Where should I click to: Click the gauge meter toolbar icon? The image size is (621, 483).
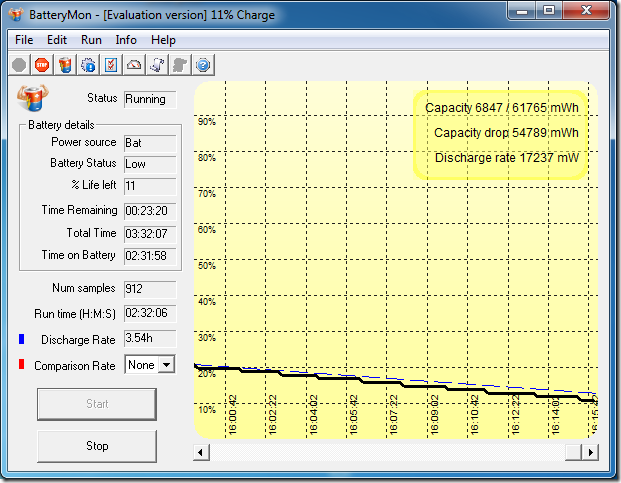(x=134, y=65)
